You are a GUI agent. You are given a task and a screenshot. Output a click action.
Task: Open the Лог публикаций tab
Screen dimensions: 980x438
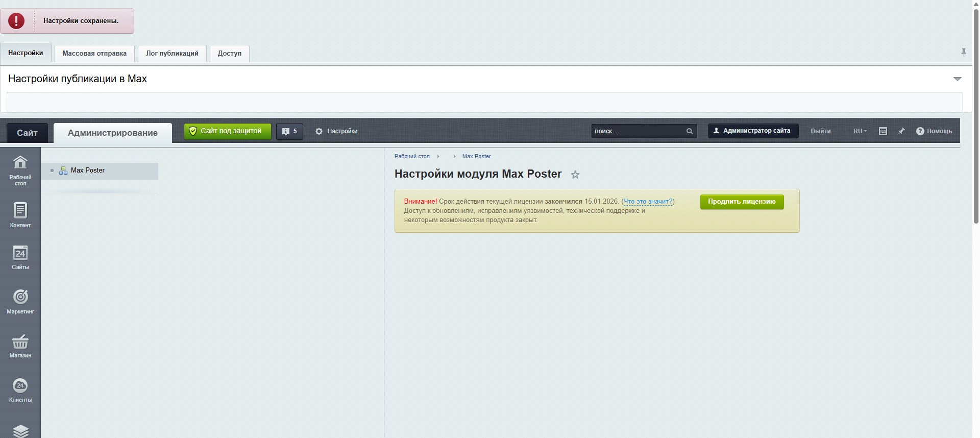(172, 53)
